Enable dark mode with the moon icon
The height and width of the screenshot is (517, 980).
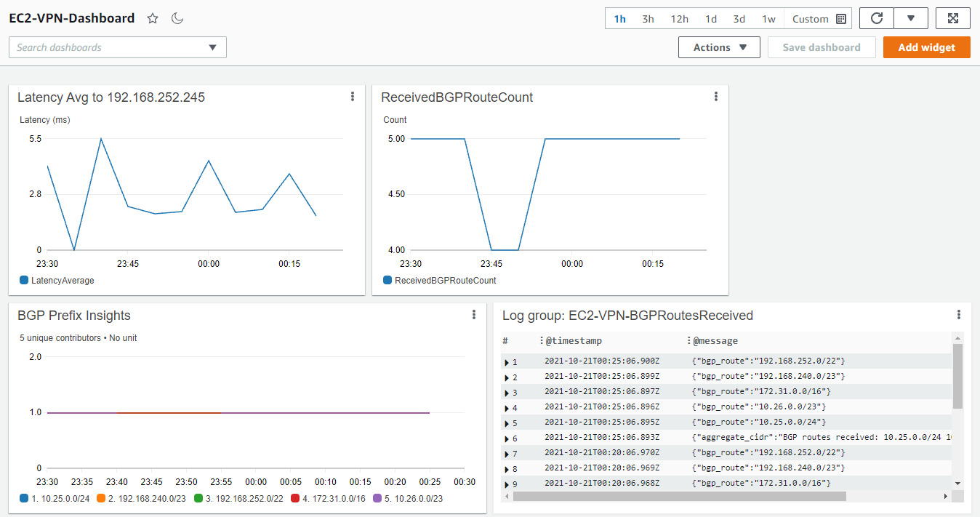tap(174, 18)
